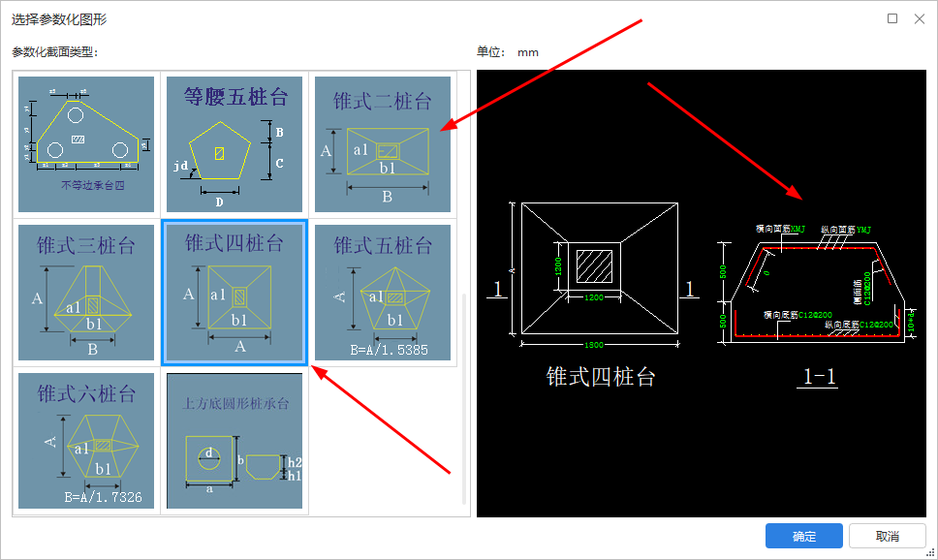Click the 10*d anchorage dimension value
The image size is (938, 560).
tap(911, 321)
